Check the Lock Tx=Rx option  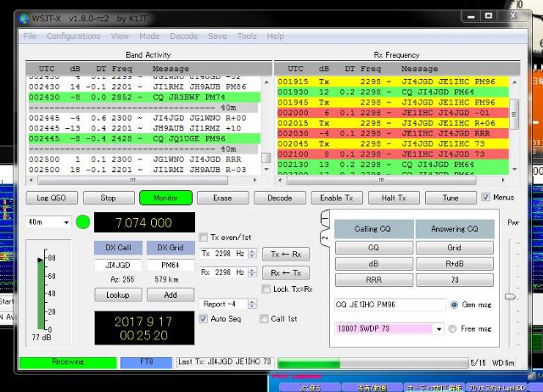266,289
